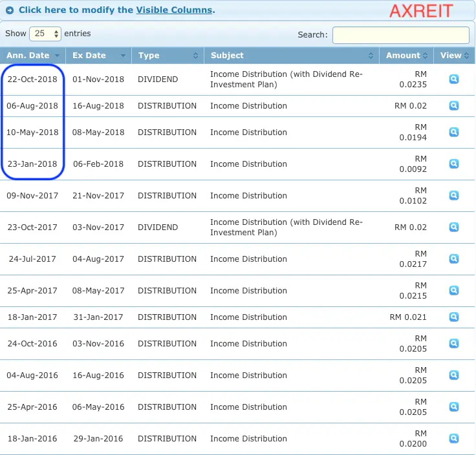Open view icon for 24-Jul-2017 announcement

point(454,259)
